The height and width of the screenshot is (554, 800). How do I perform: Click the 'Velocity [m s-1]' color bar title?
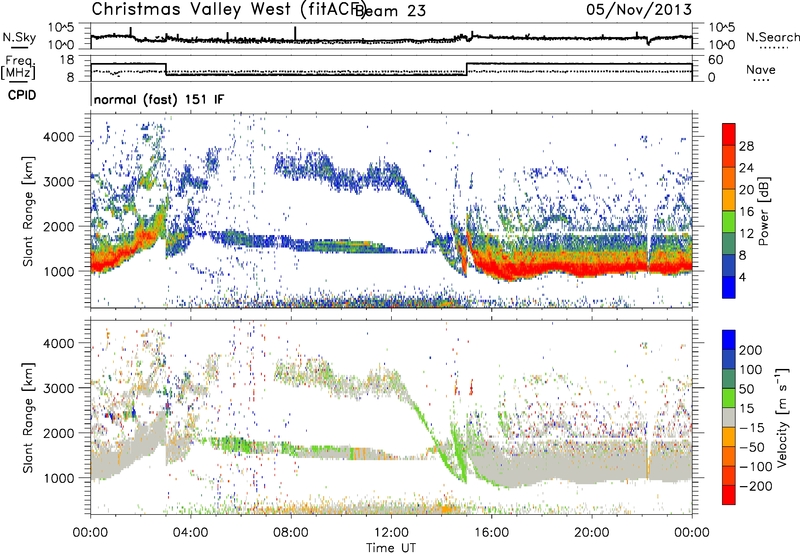[x=782, y=417]
